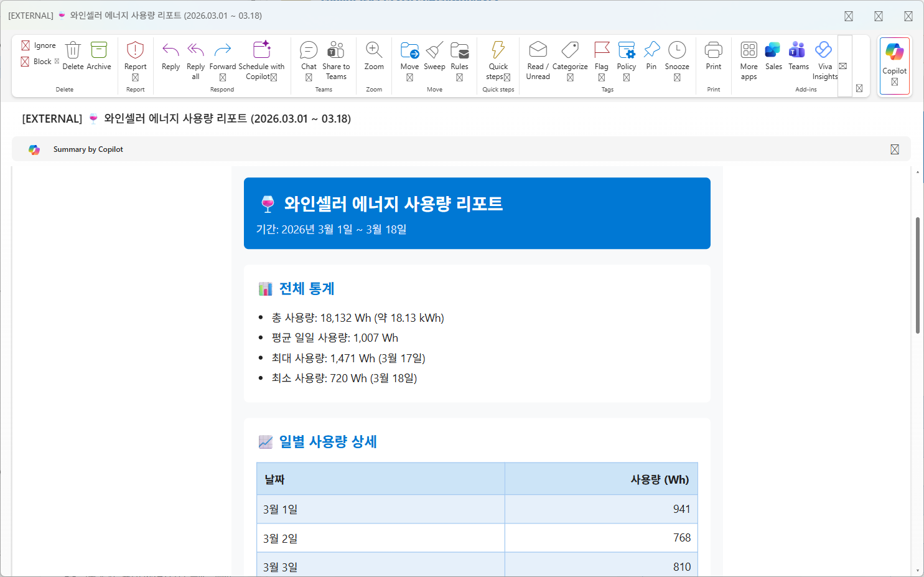The height and width of the screenshot is (577, 924).
Task: Open the Categorize dropdown menu
Action: click(570, 78)
